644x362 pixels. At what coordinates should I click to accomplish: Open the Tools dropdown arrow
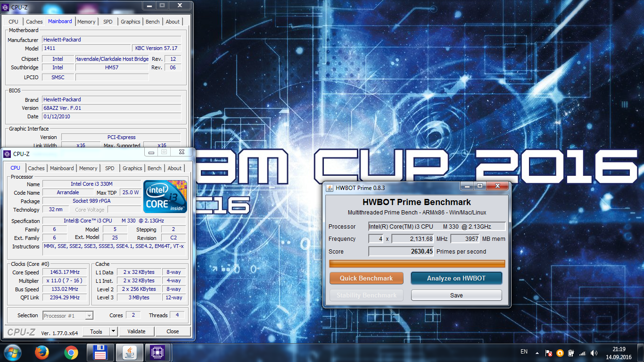click(113, 331)
